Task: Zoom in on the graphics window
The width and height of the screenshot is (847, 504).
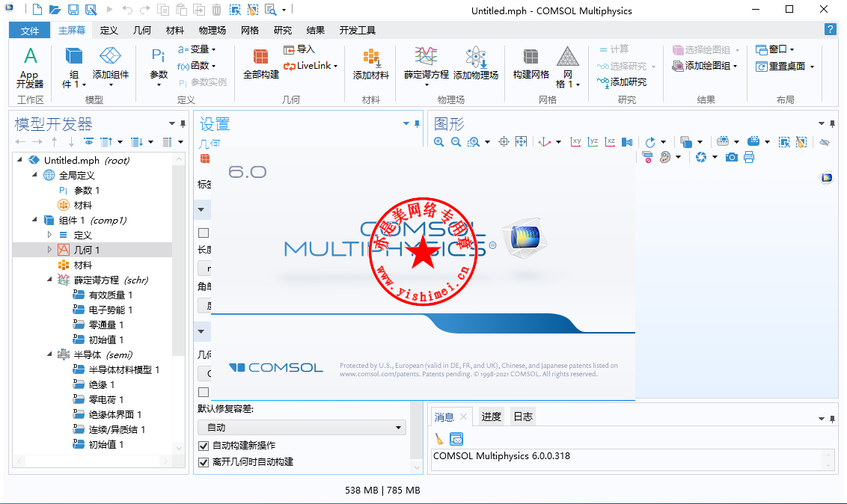Action: [x=439, y=142]
